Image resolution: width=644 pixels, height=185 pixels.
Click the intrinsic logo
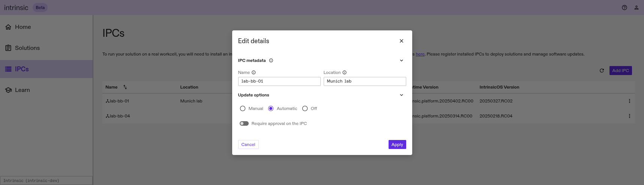pos(16,8)
